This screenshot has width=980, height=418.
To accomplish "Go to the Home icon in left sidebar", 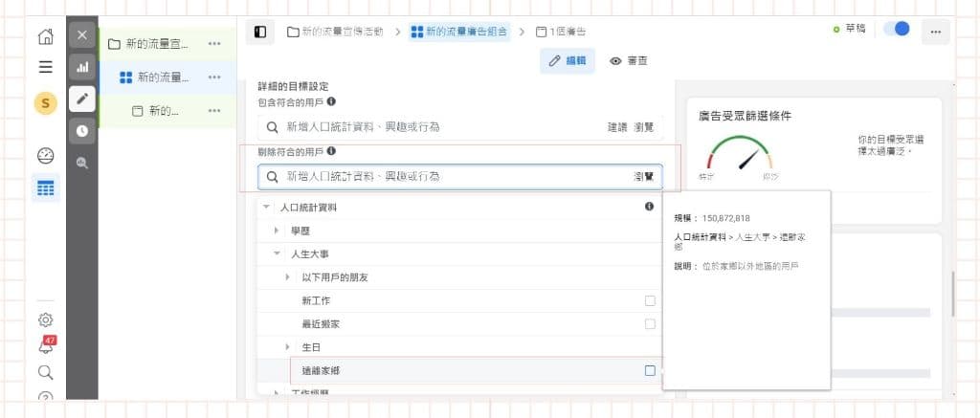I will tap(46, 37).
